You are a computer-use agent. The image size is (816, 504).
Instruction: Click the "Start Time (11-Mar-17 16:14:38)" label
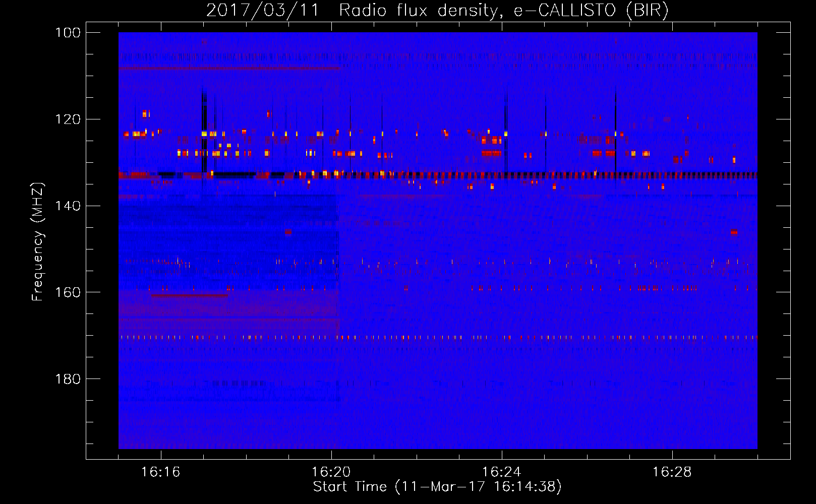[437, 486]
